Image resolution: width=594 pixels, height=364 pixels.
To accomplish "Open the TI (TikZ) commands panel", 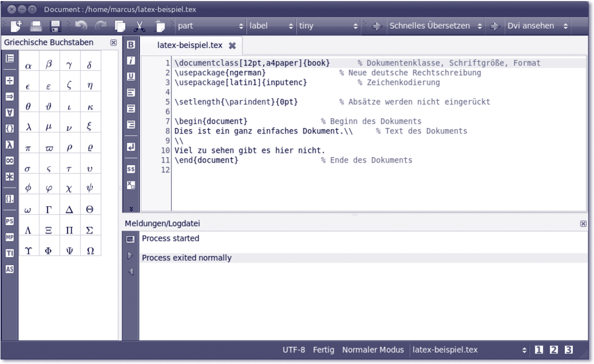I will point(10,253).
